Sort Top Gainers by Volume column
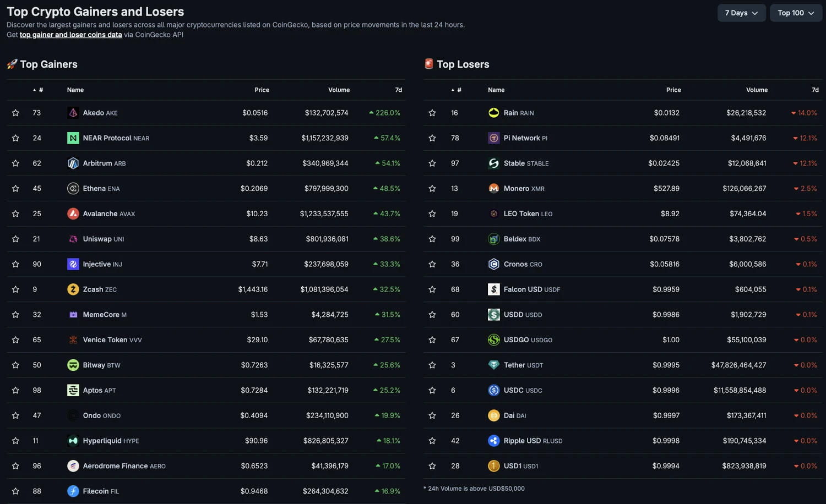Viewport: 826px width, 504px height. coord(339,90)
